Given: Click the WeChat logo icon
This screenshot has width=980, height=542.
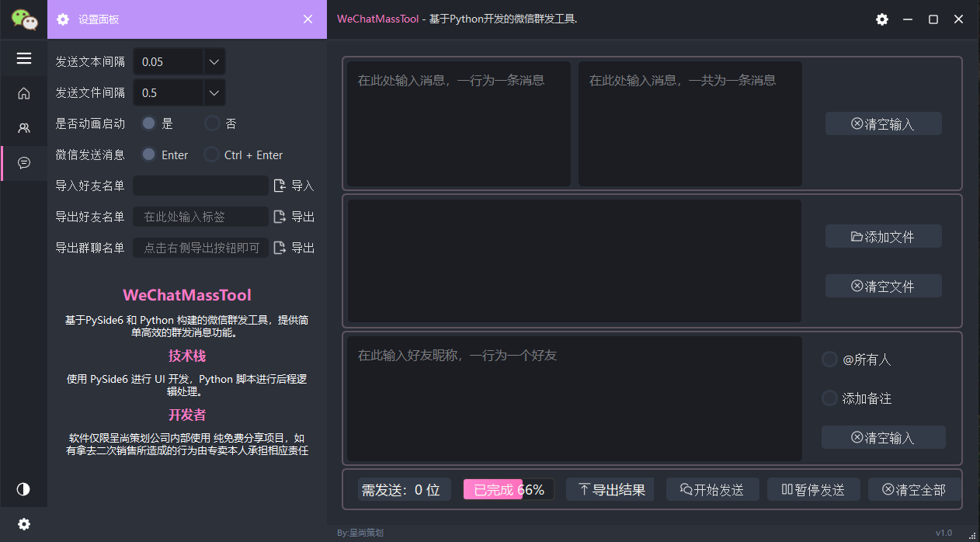Looking at the screenshot, I should 24,19.
